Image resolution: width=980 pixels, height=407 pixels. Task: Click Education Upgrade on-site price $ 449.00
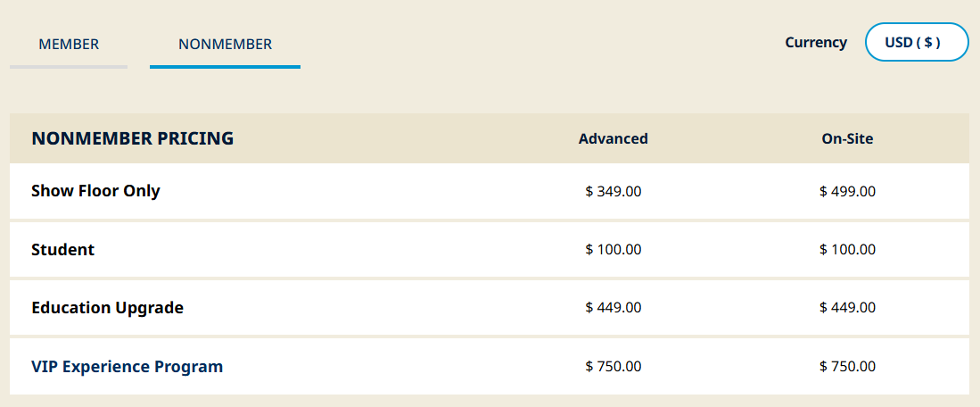(x=847, y=308)
